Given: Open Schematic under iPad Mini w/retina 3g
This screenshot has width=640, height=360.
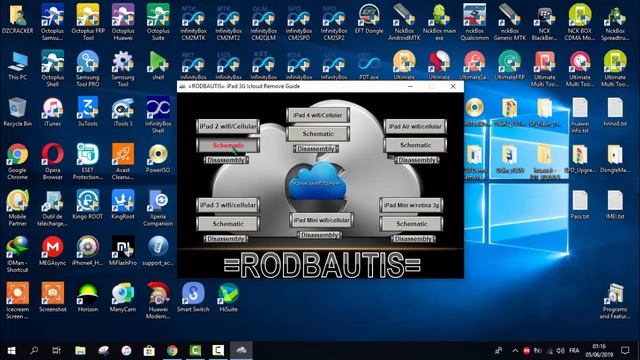Looking at the screenshot, I should [411, 224].
